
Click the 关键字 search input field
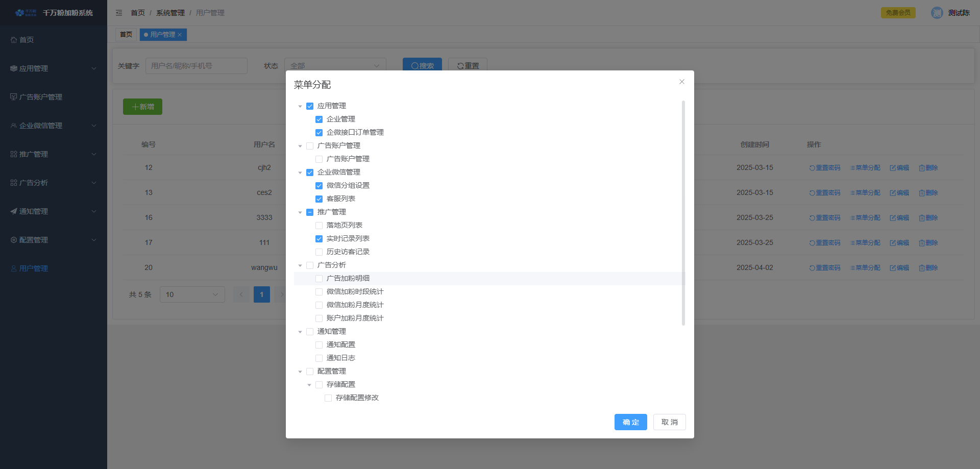pyautogui.click(x=196, y=66)
